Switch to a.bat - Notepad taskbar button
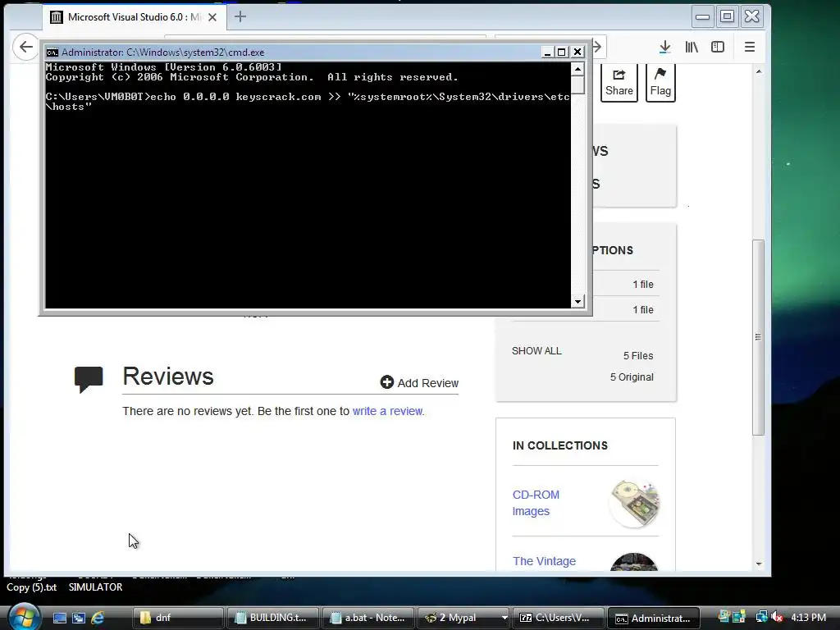The width and height of the screenshot is (840, 630). [x=368, y=618]
